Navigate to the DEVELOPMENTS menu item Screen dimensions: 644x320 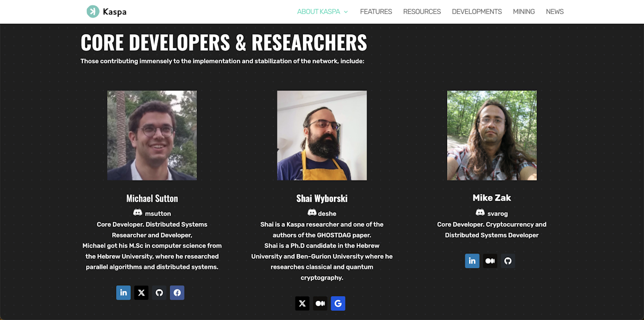pyautogui.click(x=477, y=12)
